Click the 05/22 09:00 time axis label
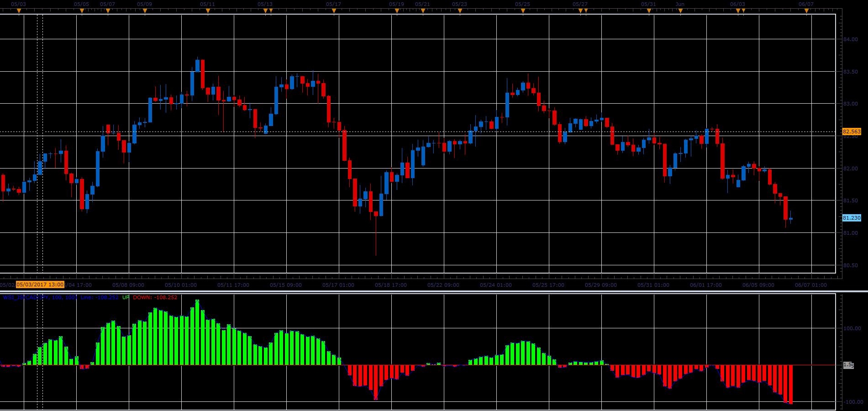The width and height of the screenshot is (868, 411). click(x=443, y=285)
